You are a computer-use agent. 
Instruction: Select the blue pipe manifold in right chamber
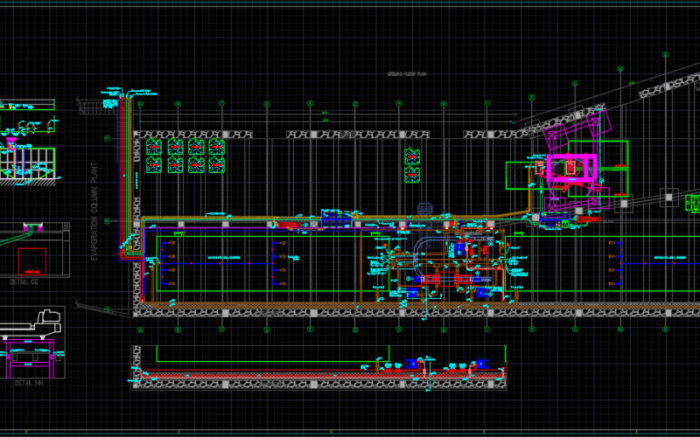(x=618, y=265)
